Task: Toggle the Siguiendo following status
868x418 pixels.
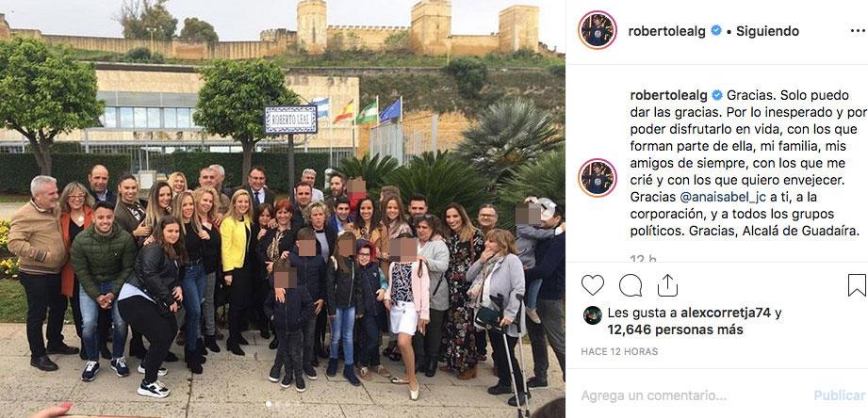Action: click(x=767, y=31)
